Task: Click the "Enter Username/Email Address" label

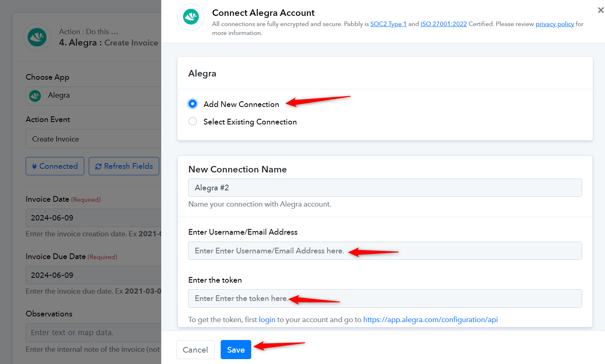Action: (243, 232)
